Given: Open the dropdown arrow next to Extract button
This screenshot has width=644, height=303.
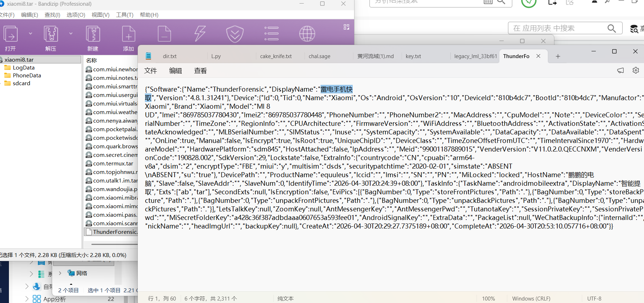Looking at the screenshot, I should (71, 34).
